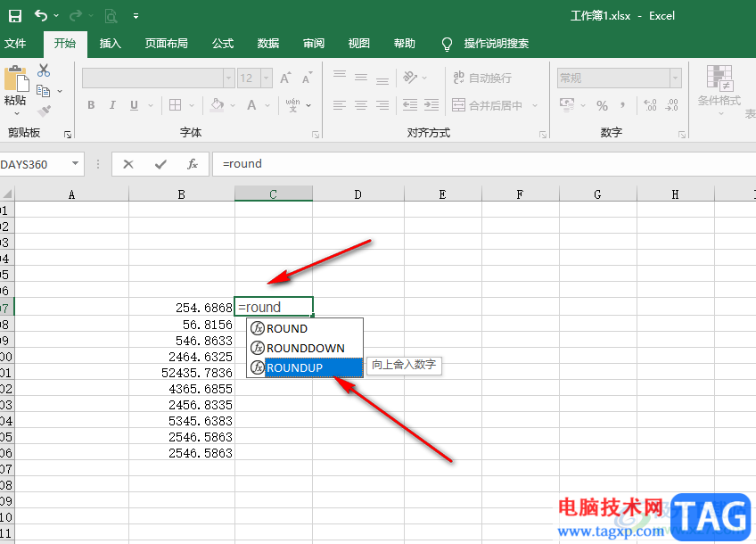The width and height of the screenshot is (756, 544).
Task: Click the formula bar containing =round
Action: coord(483,164)
